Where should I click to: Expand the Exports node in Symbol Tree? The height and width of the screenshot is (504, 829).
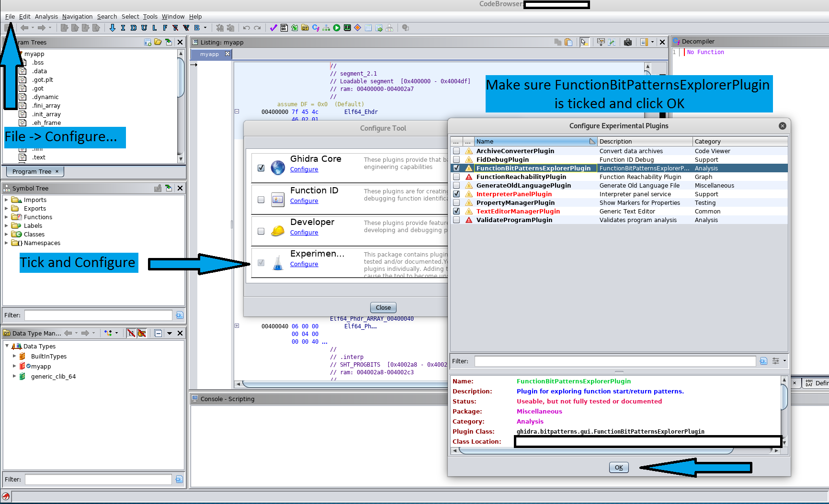pyautogui.click(x=6, y=208)
